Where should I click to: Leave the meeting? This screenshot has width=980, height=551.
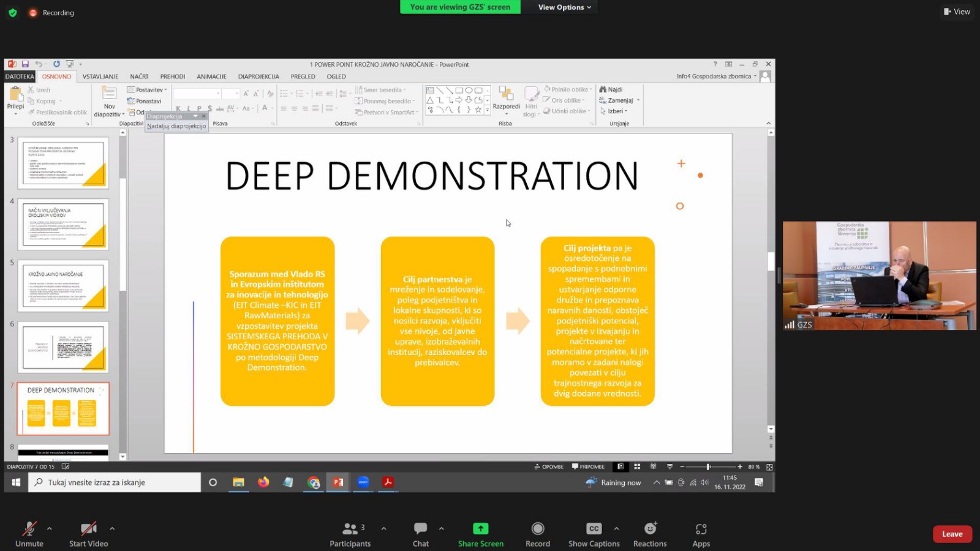952,534
